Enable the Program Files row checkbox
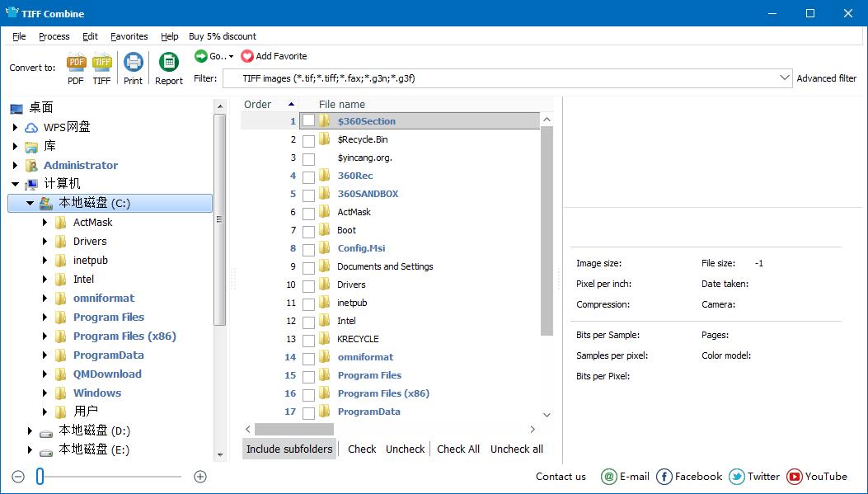This screenshot has width=868, height=494. click(x=308, y=376)
